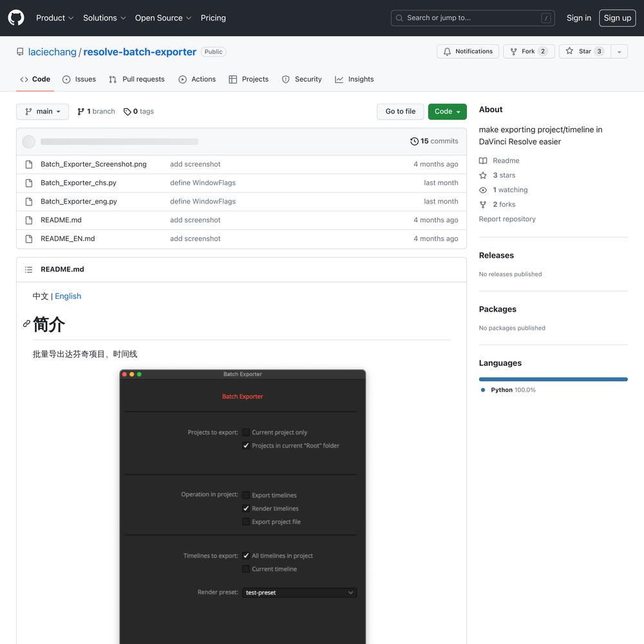The image size is (644, 644).
Task: Switch to the Code tab
Action: point(35,79)
